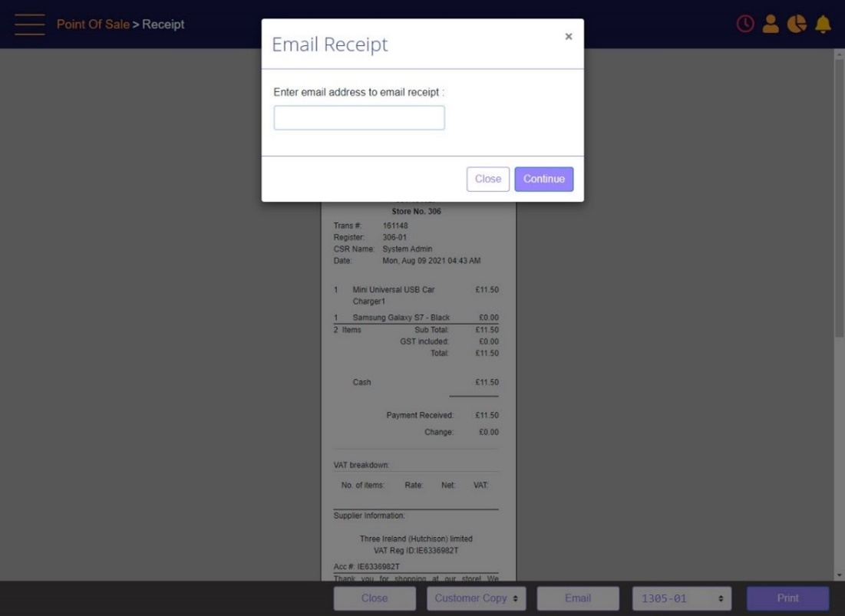Click the Sub Total label

click(431, 330)
